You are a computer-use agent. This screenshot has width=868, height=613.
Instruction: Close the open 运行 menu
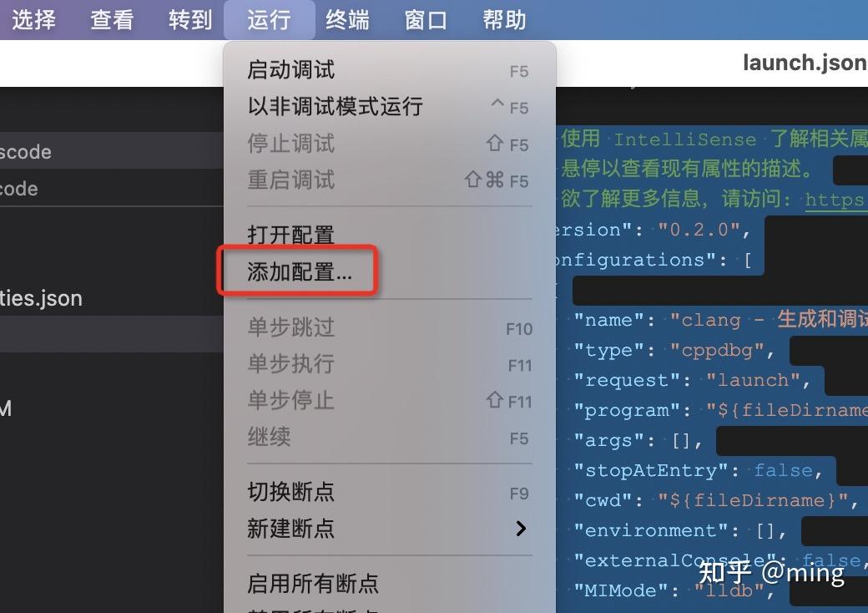[x=269, y=20]
